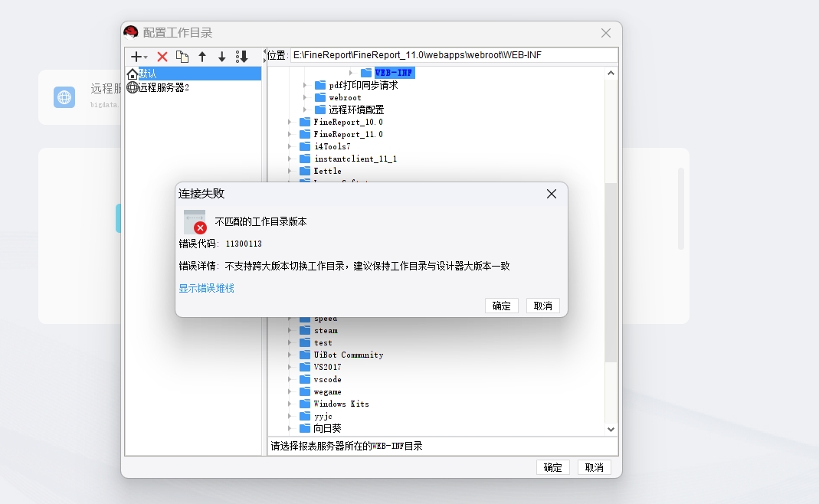Click 确定 in the 连接失败 dialog
Viewport: 819px width, 504px height.
click(501, 306)
